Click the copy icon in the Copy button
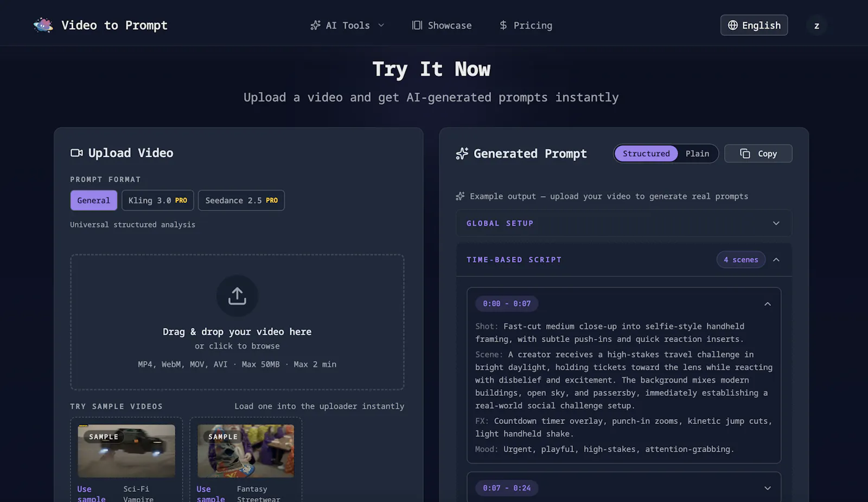 [x=745, y=153]
